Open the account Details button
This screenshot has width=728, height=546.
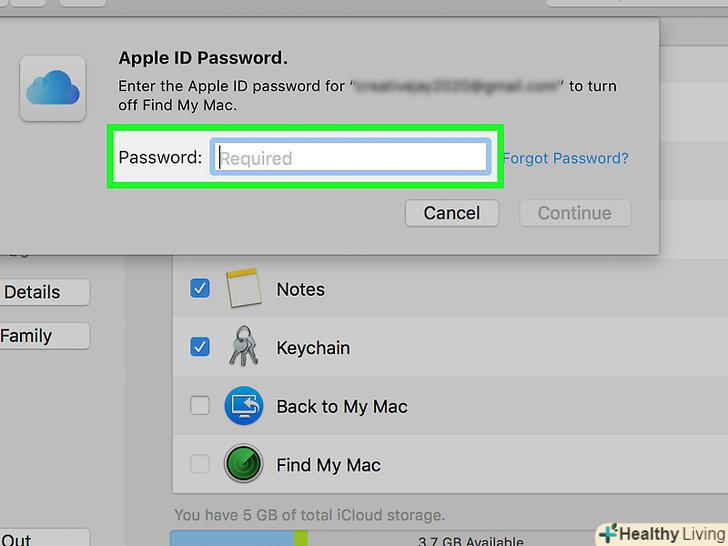pos(40,292)
